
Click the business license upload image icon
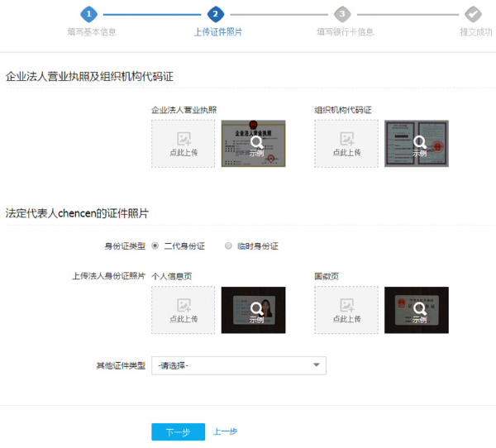click(x=184, y=139)
